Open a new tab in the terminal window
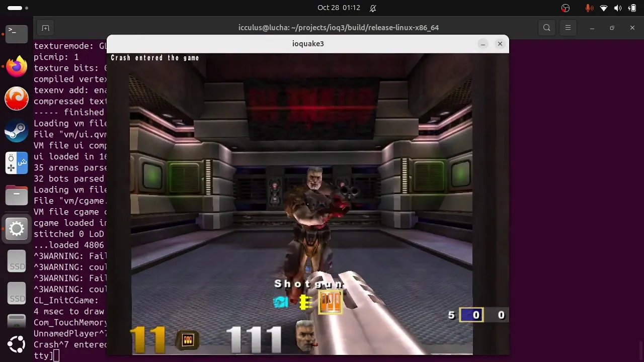The width and height of the screenshot is (644, 362). (x=45, y=28)
